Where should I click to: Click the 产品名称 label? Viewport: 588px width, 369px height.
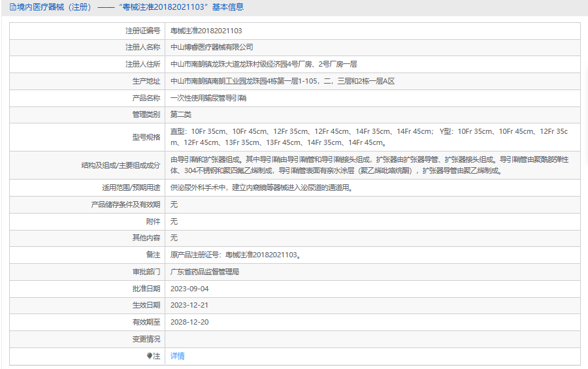[146, 98]
